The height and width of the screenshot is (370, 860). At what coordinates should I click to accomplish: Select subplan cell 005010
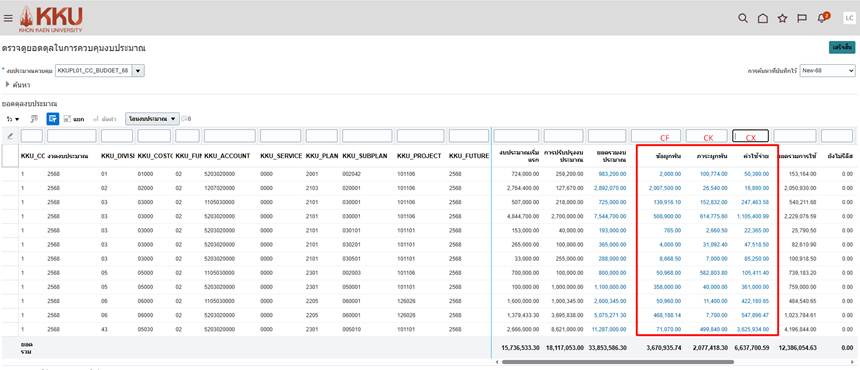tap(351, 329)
